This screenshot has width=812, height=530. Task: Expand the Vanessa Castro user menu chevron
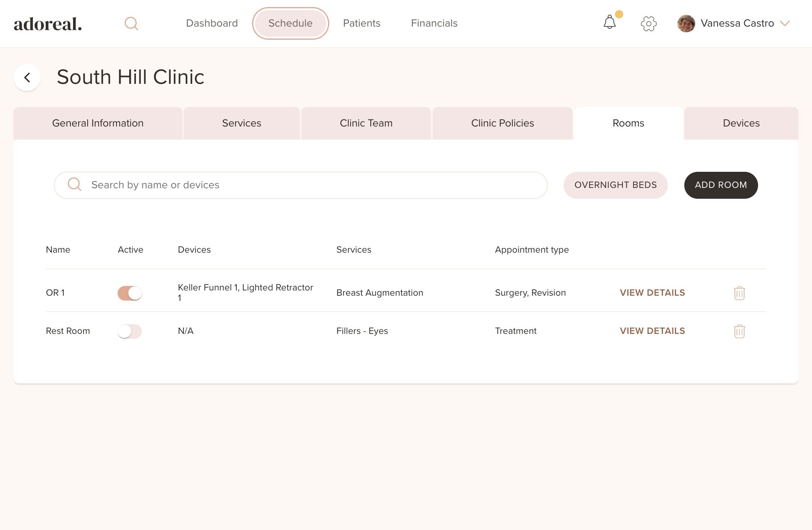click(x=785, y=24)
